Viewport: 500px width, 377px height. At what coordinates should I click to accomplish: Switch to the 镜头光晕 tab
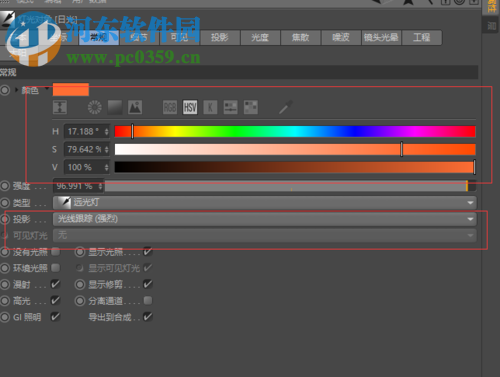point(381,37)
